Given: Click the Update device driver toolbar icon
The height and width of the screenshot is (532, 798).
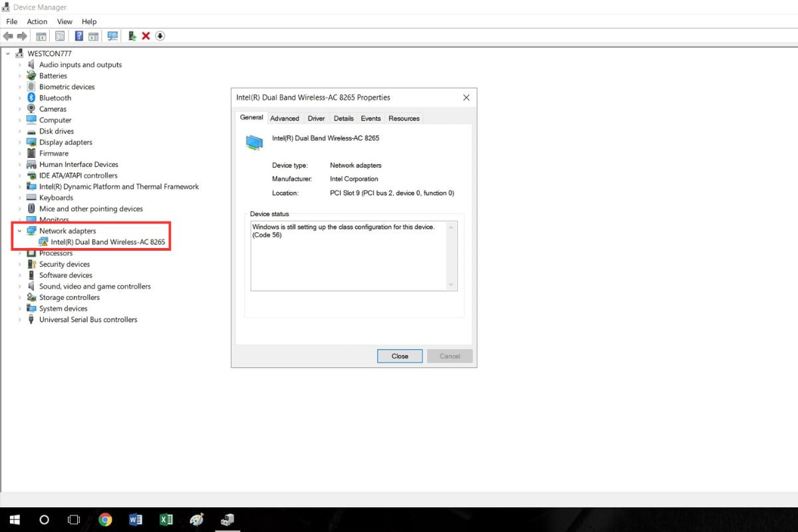Looking at the screenshot, I should pyautogui.click(x=132, y=36).
